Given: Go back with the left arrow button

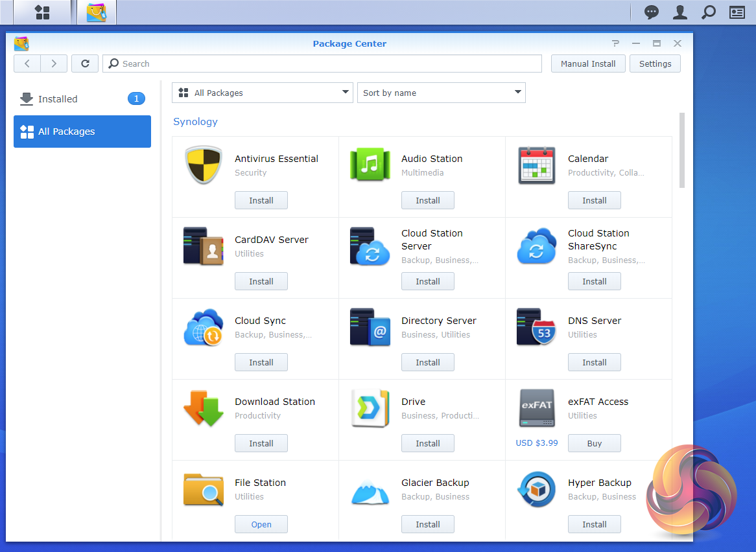Looking at the screenshot, I should click(x=27, y=63).
